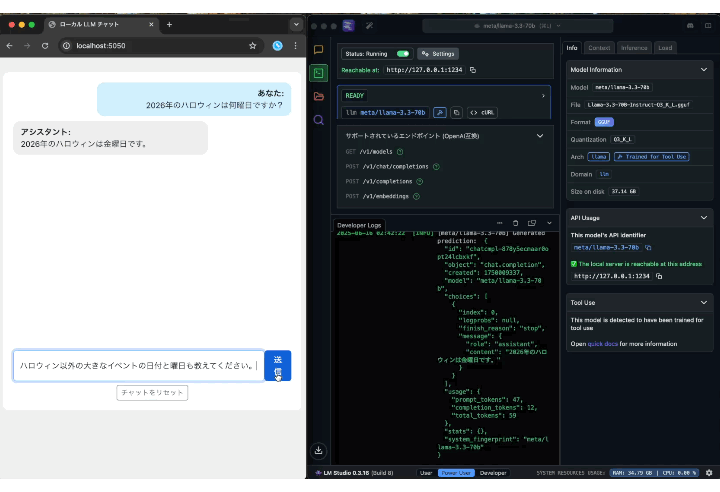
Task: Open the Load tab
Action: [665, 48]
